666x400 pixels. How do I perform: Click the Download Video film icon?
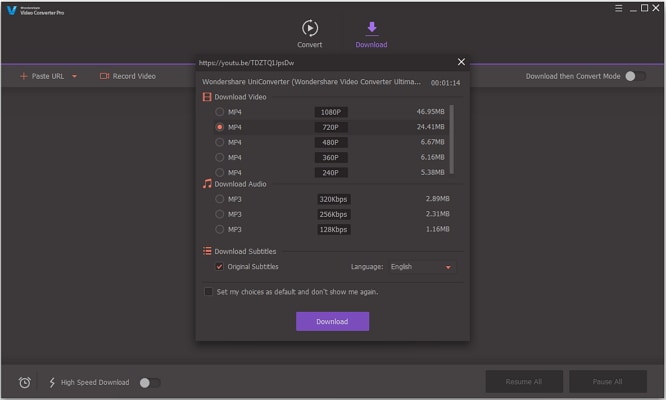point(207,97)
